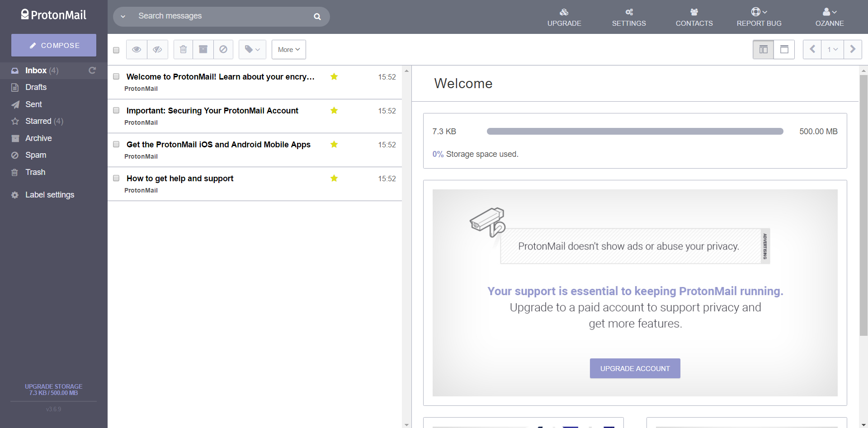This screenshot has width=868, height=428.
Task: Mark messages as read with eye icon
Action: [x=136, y=49]
